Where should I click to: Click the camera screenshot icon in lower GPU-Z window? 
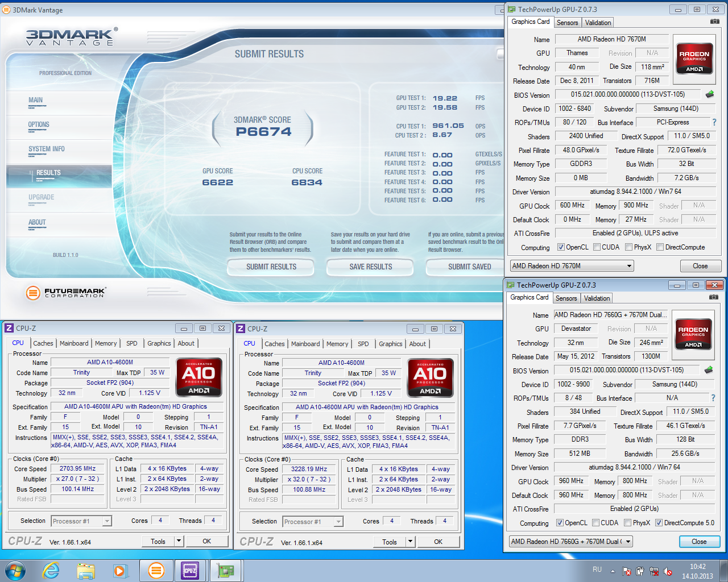713,297
